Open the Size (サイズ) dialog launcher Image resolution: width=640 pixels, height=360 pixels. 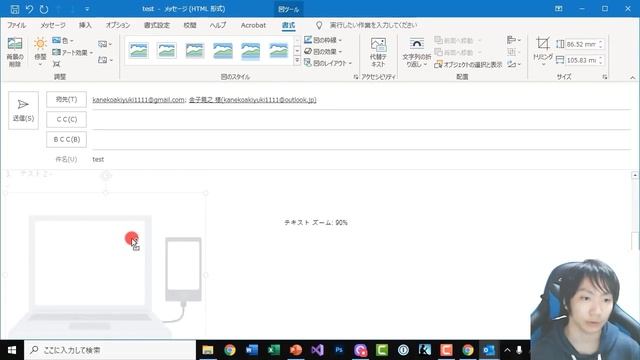pyautogui.click(x=604, y=77)
